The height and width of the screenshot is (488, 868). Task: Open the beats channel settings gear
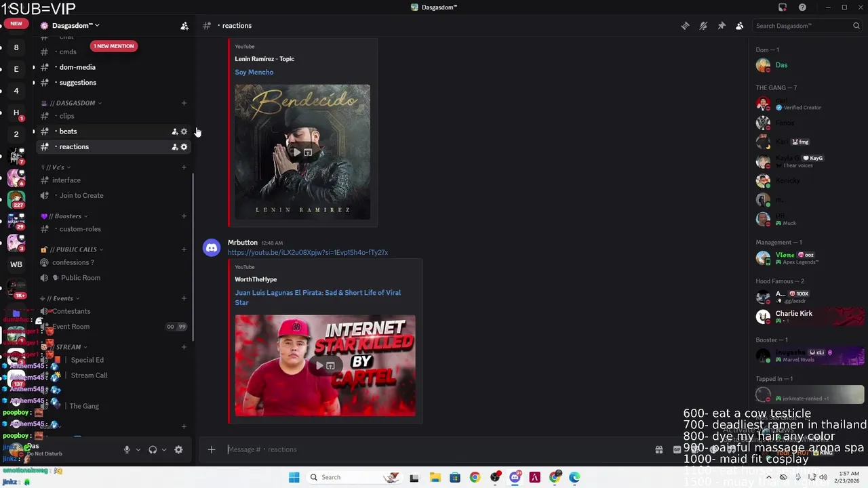click(184, 131)
